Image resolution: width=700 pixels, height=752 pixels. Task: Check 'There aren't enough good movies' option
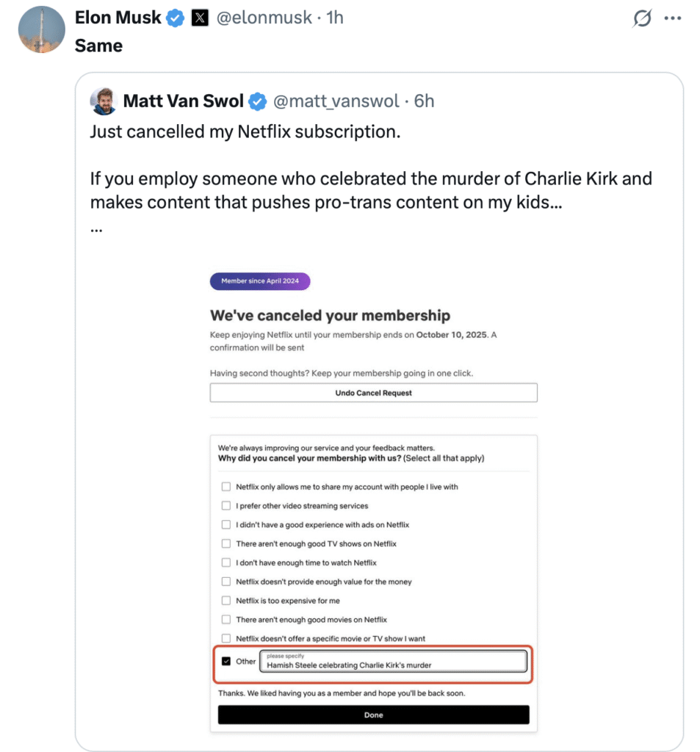[226, 620]
